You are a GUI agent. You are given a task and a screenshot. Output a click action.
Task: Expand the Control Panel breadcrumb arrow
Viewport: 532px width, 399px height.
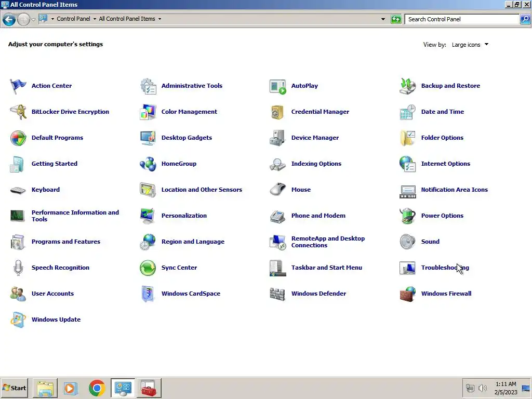(x=95, y=19)
